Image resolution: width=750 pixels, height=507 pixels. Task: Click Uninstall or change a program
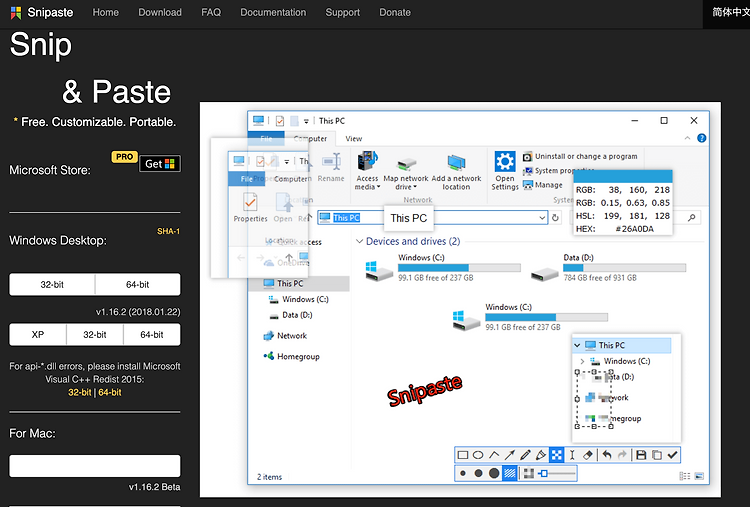580,156
